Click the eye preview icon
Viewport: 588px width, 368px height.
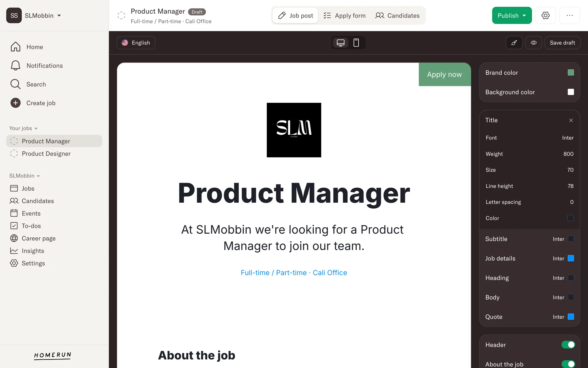click(x=534, y=43)
